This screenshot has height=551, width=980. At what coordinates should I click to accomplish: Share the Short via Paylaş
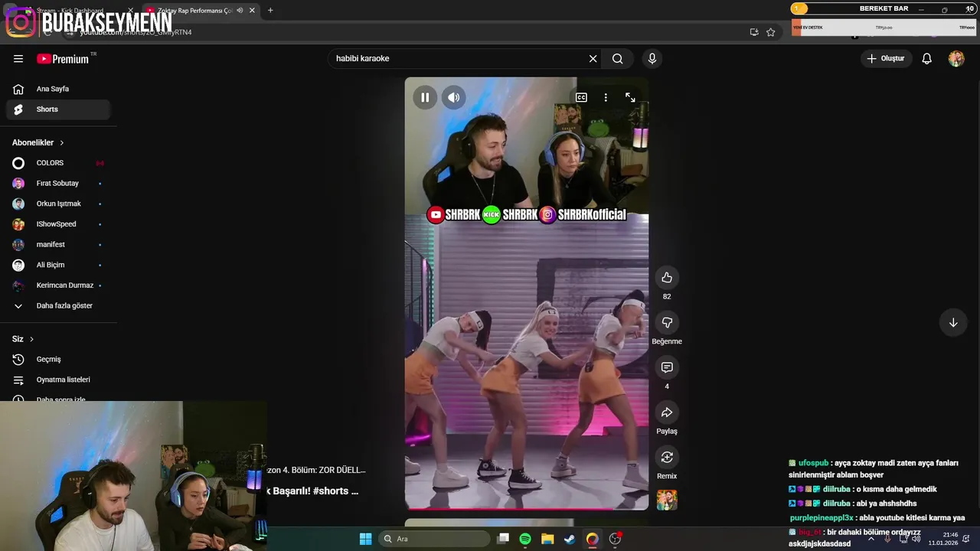[x=667, y=412]
